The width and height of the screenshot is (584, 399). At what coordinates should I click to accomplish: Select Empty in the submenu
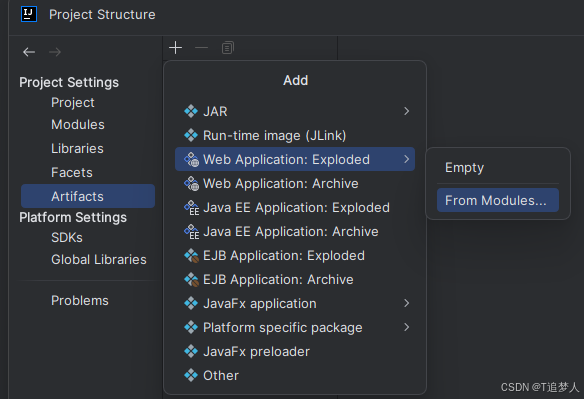pos(498,168)
